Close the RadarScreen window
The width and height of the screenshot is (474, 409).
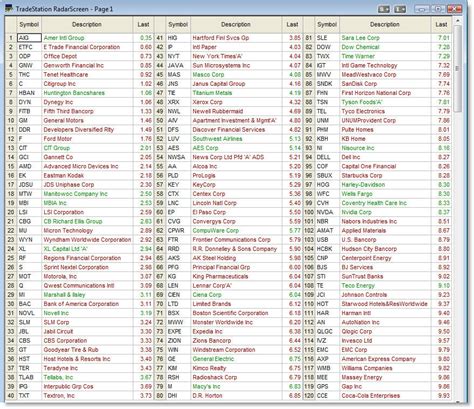point(454,9)
